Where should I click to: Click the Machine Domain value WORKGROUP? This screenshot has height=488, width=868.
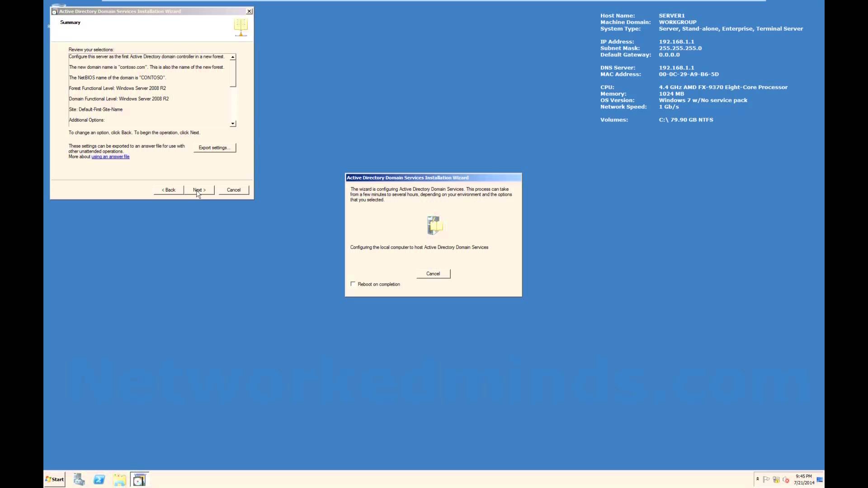point(678,22)
